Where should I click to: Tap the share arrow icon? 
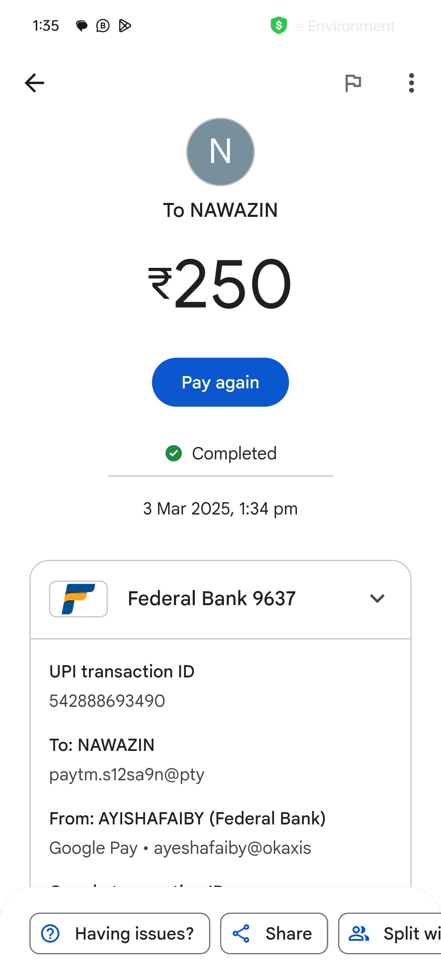[241, 933]
